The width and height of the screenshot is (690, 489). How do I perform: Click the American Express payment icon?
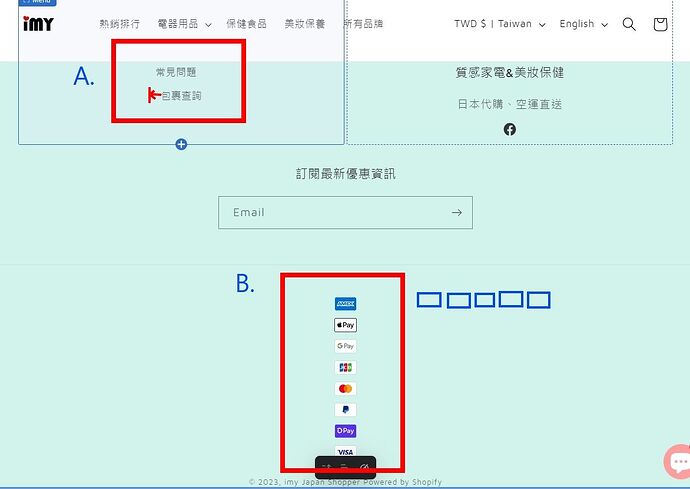345,304
